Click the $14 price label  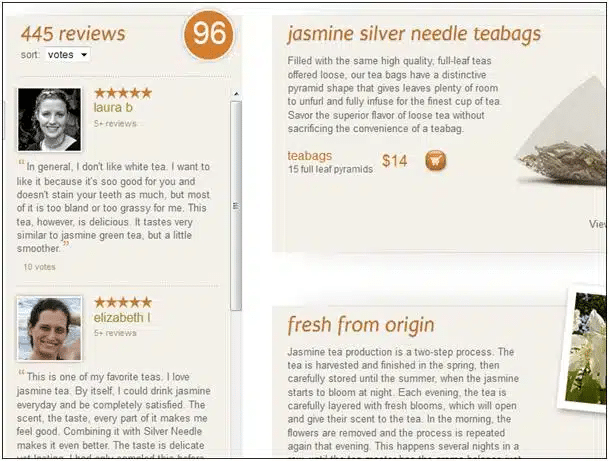pos(394,161)
